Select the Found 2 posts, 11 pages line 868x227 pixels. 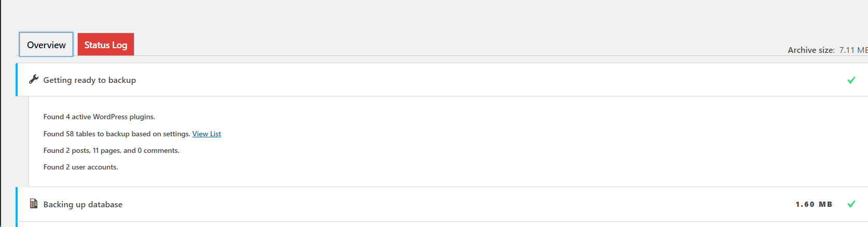[111, 151]
